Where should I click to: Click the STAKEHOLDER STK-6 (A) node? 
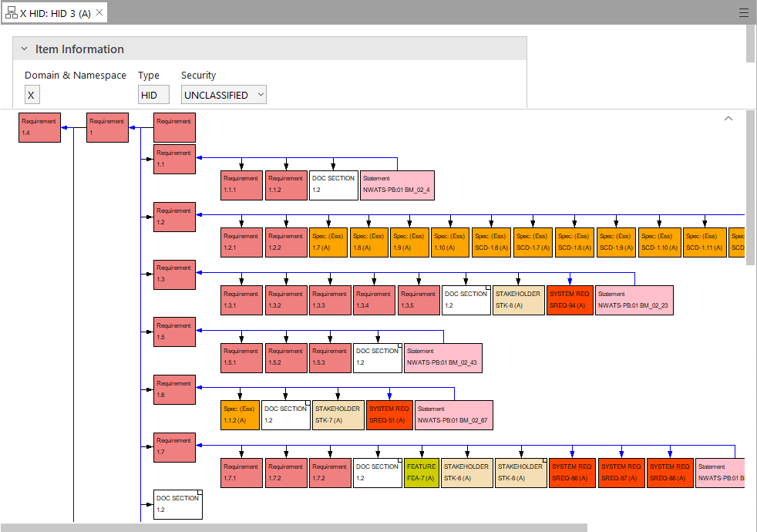click(x=467, y=473)
